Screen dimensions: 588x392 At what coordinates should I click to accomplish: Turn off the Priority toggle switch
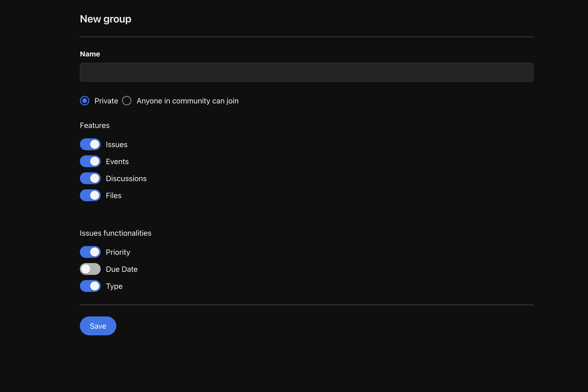pos(90,252)
